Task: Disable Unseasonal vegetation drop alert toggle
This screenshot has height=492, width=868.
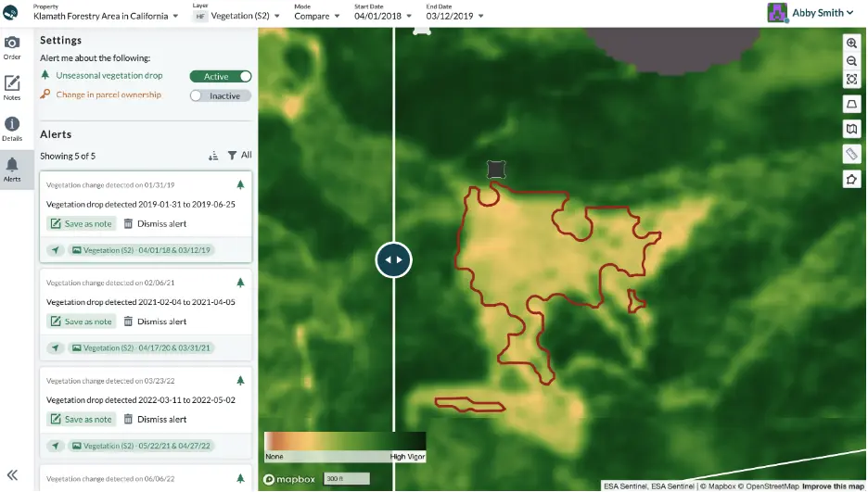Action: click(221, 76)
